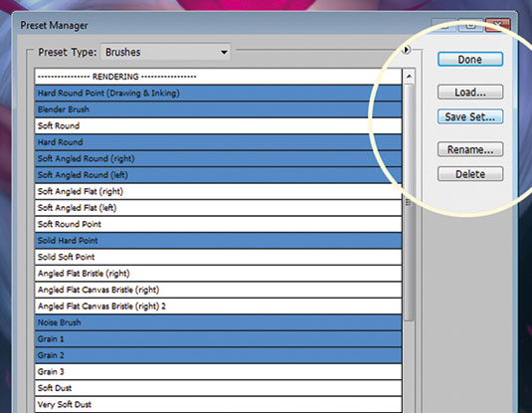Select the Solid Hard Point preset

click(x=218, y=241)
